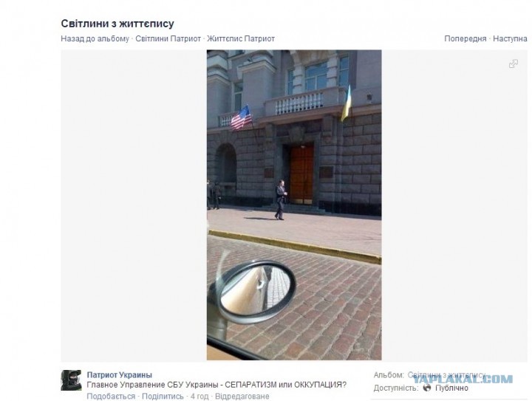Click the main photo of building

(x=294, y=205)
